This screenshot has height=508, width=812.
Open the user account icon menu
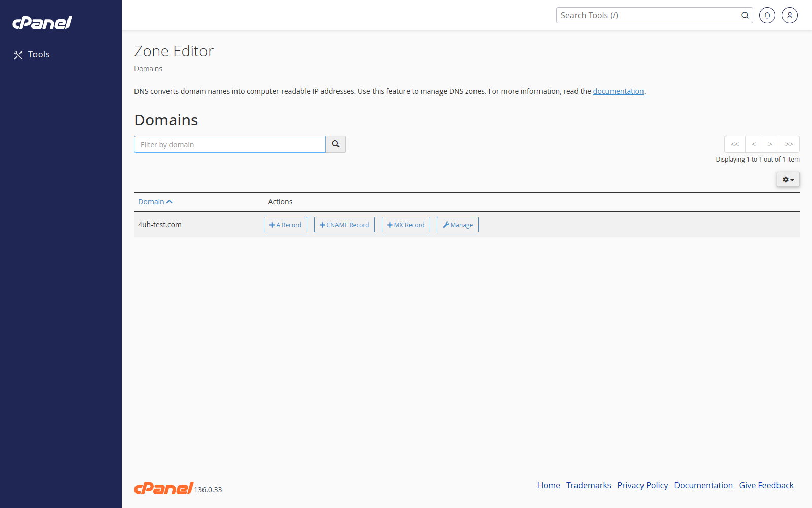790,15
